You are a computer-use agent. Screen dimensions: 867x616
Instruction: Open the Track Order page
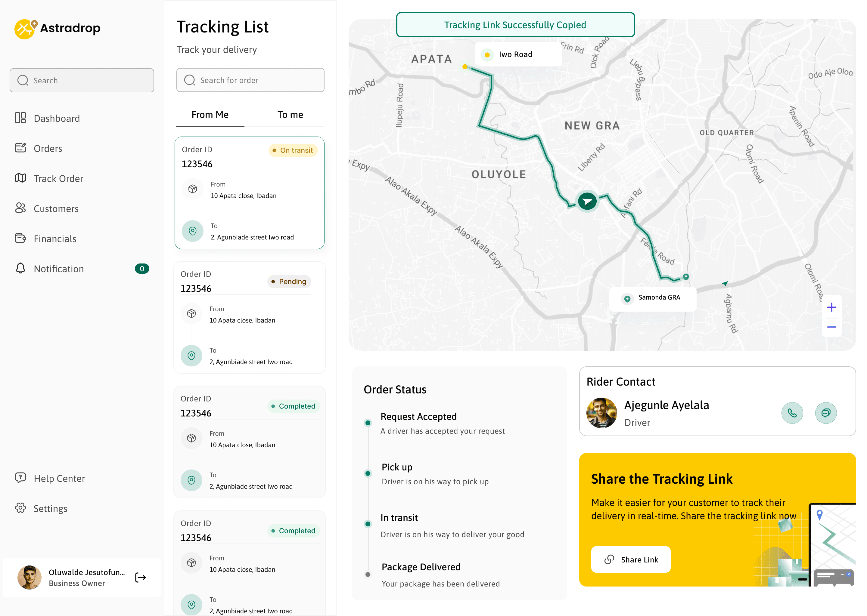click(58, 178)
